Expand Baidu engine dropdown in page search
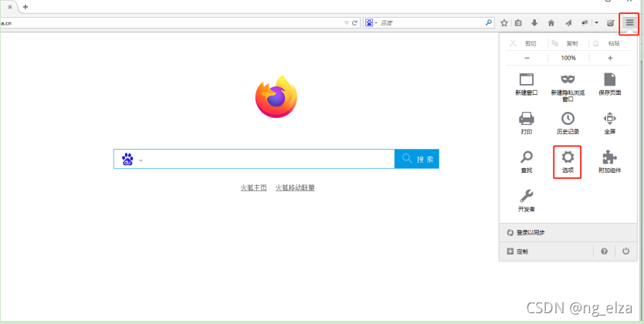This screenshot has width=644, height=324. 141,160
